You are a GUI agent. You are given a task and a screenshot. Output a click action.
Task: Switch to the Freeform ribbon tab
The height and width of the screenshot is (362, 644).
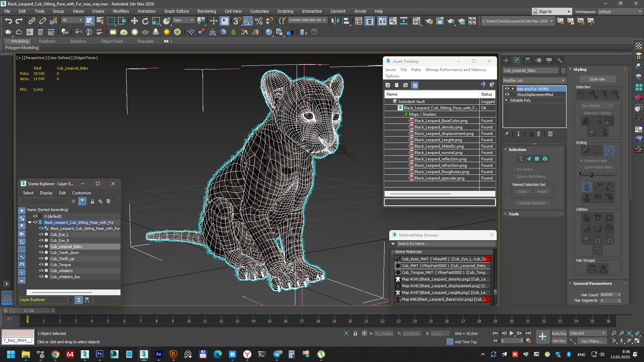click(x=47, y=41)
